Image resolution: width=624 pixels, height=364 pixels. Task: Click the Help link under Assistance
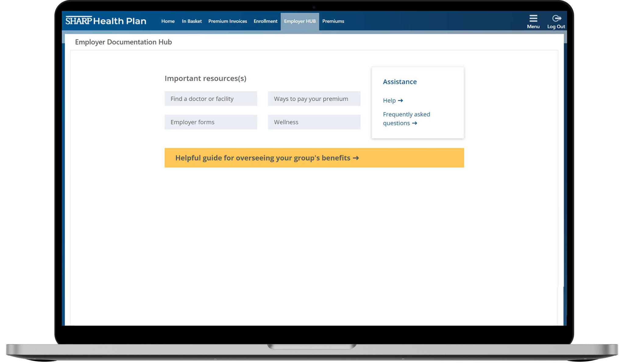pos(389,100)
